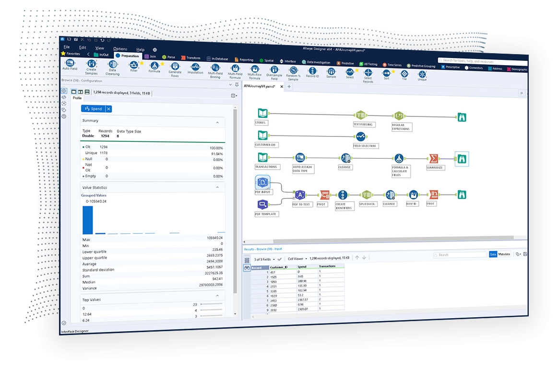Viewport: 558px width, 392px height.
Task: Show browse results binoculars view
Action: coord(247,268)
